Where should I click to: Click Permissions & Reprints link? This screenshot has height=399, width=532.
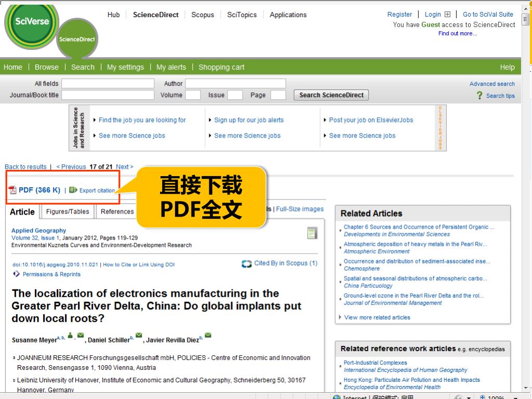51,274
